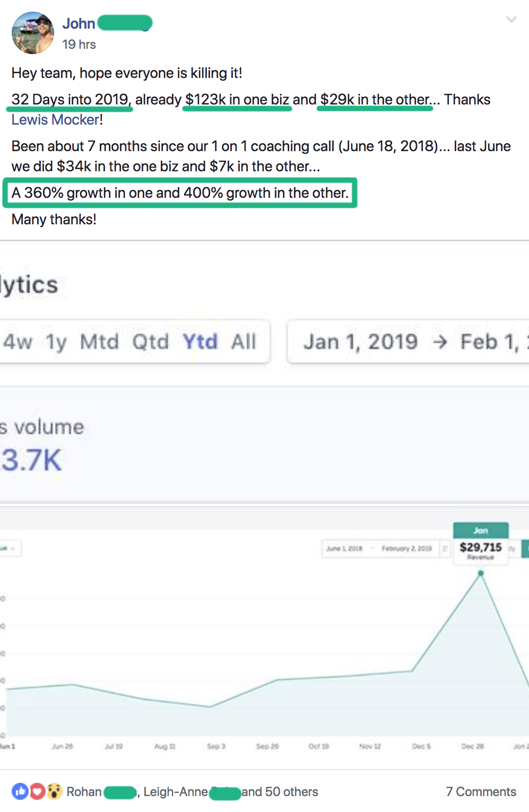Screen dimensions: 529x812
Task: Click the February 2, 2019 chart end date
Action: tap(406, 548)
